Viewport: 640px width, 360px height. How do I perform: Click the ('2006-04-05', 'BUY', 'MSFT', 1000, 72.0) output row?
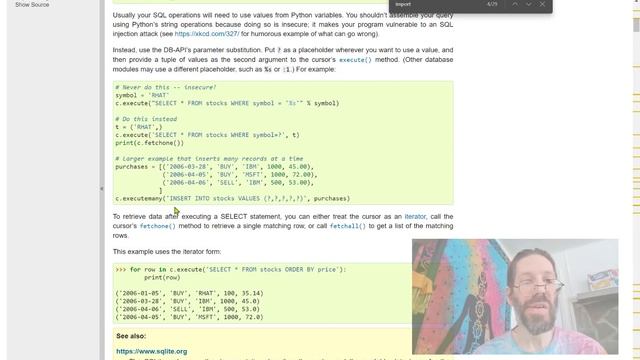click(x=189, y=317)
